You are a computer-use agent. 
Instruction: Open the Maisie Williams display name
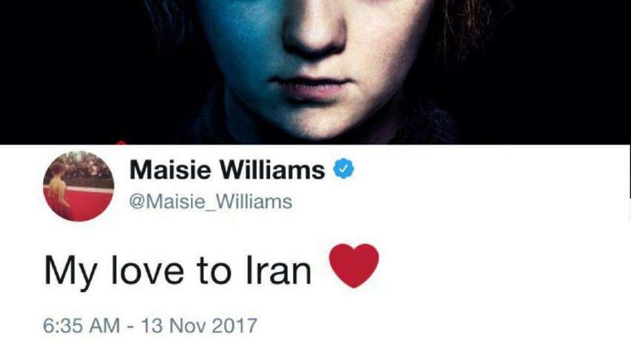227,170
